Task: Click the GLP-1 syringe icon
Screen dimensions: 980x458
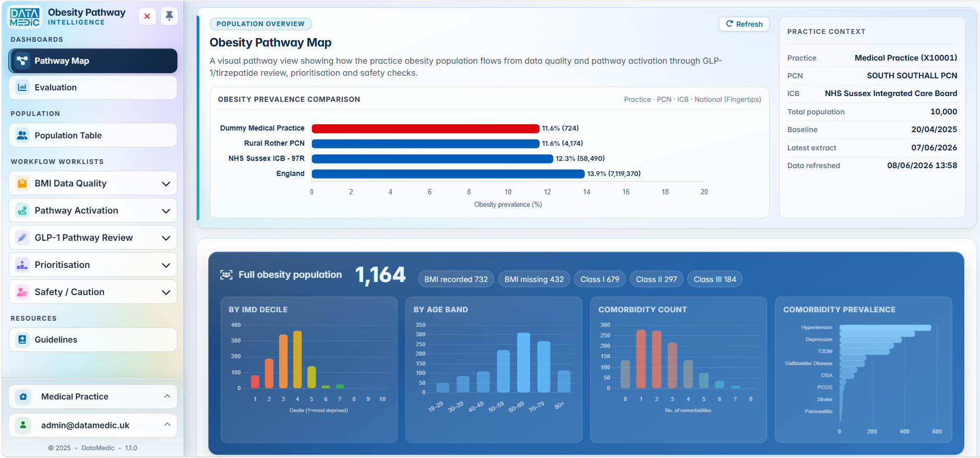Action: pyautogui.click(x=22, y=238)
